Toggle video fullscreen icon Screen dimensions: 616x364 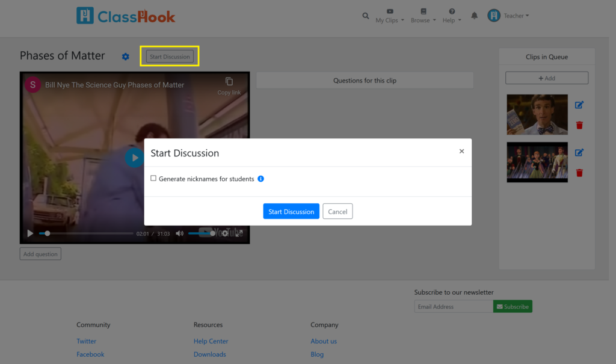239,233
